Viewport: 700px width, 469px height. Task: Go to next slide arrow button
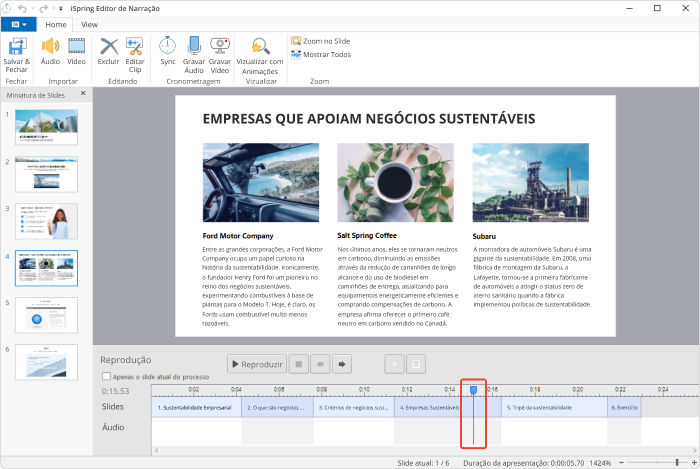(342, 364)
